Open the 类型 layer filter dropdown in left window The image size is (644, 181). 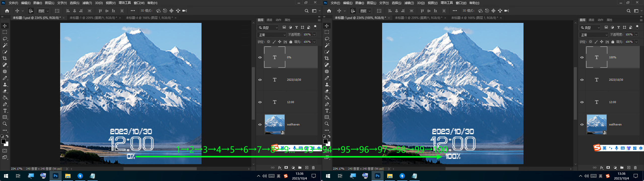click(268, 27)
